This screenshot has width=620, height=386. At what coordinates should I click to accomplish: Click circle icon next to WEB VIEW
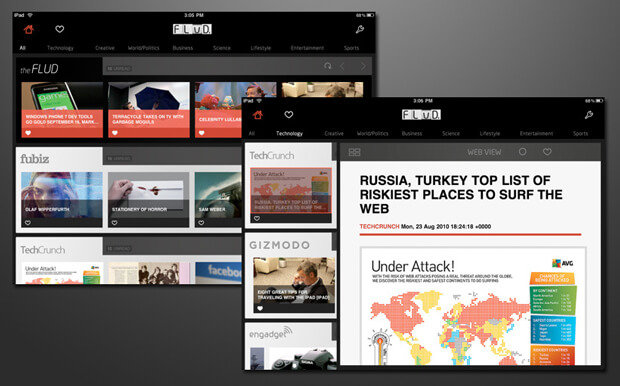[x=522, y=151]
